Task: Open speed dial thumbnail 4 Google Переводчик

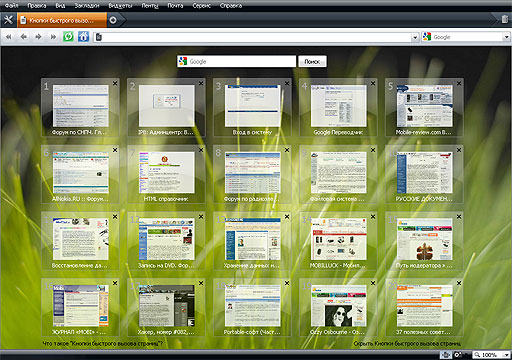Action: (x=338, y=106)
